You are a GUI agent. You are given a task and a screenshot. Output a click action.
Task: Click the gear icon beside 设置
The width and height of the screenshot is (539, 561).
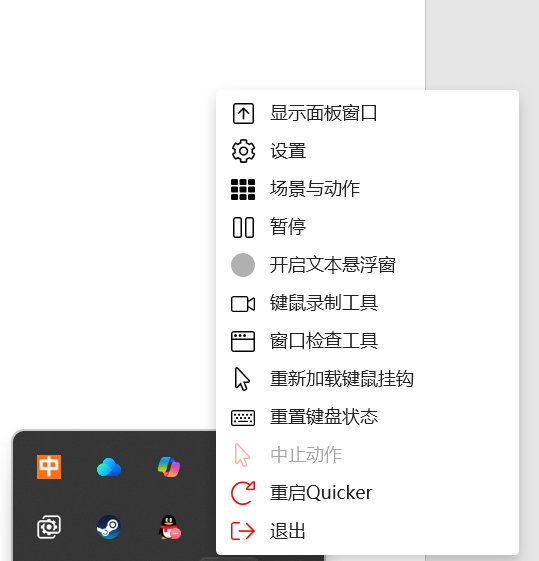[243, 151]
